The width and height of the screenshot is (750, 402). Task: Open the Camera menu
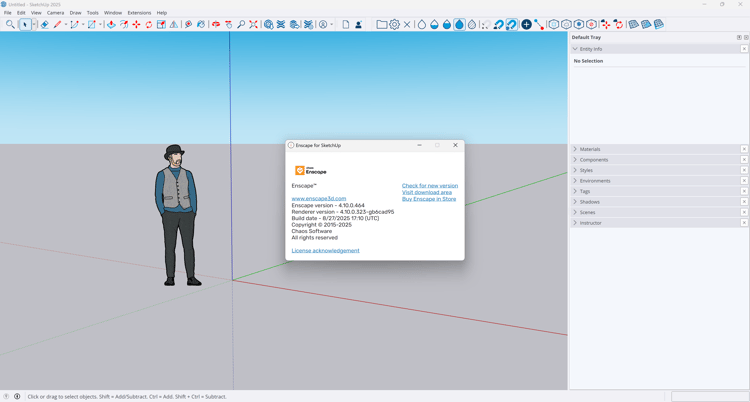click(55, 13)
